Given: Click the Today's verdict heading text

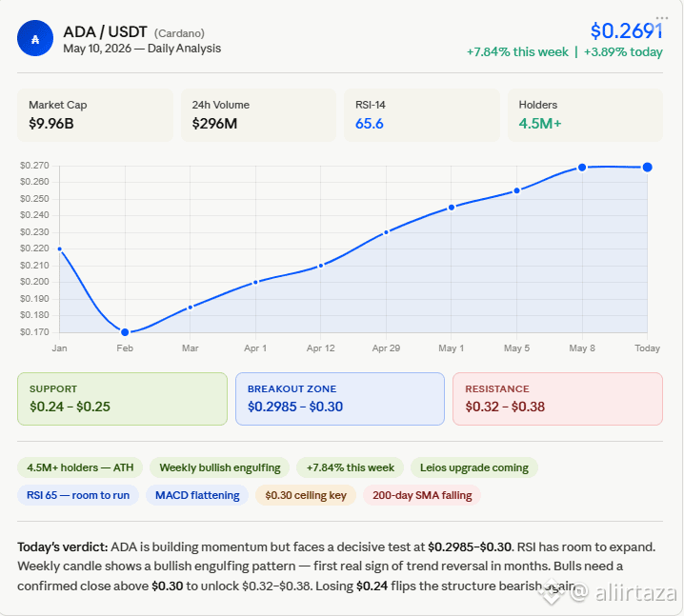Looking at the screenshot, I should point(62,546).
